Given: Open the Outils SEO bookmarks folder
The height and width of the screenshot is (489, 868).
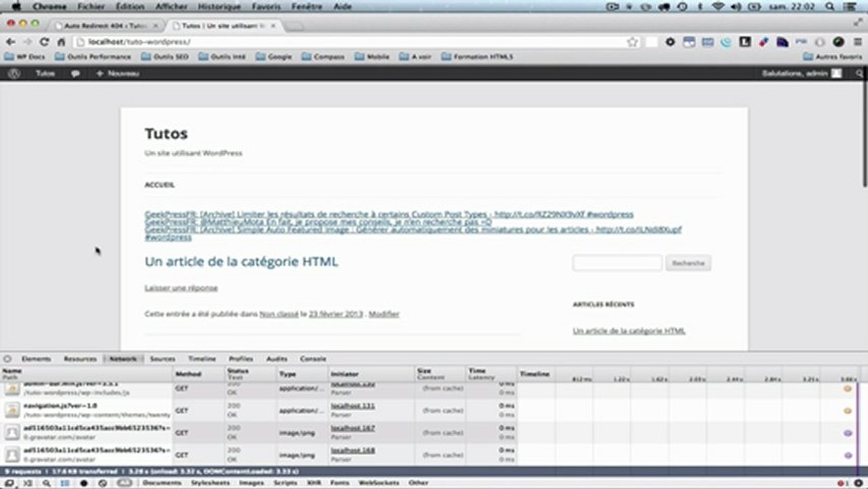Looking at the screenshot, I should pyautogui.click(x=165, y=57).
